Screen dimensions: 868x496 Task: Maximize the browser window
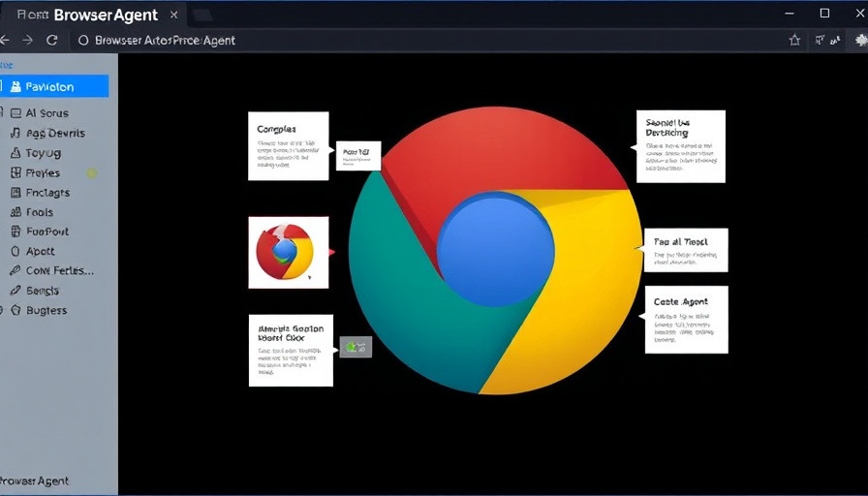click(824, 14)
